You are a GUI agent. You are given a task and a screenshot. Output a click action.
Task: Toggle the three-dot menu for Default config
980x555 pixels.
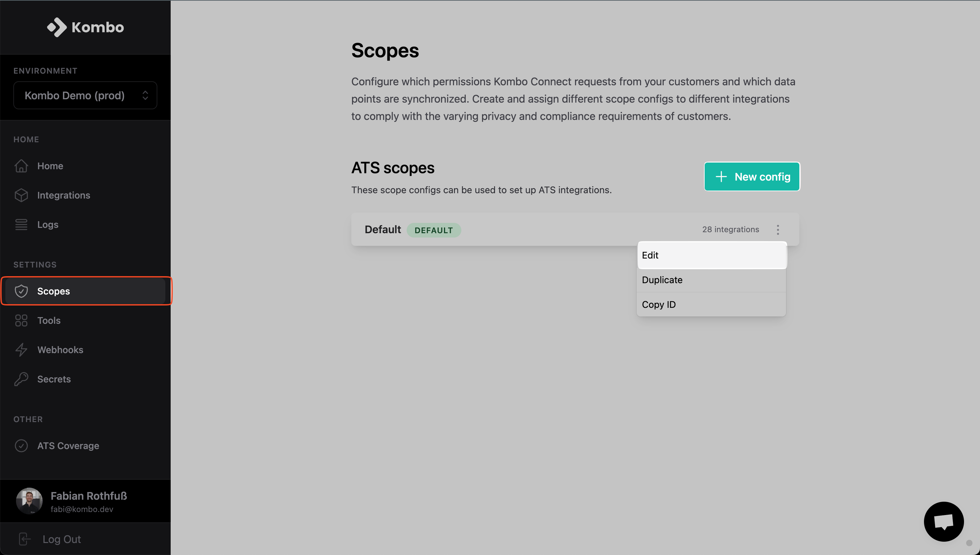click(778, 230)
